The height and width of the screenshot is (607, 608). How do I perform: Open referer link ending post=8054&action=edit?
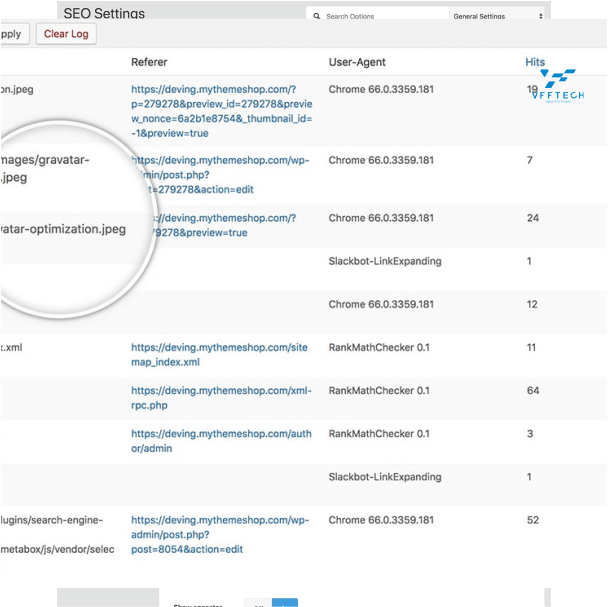point(220,534)
